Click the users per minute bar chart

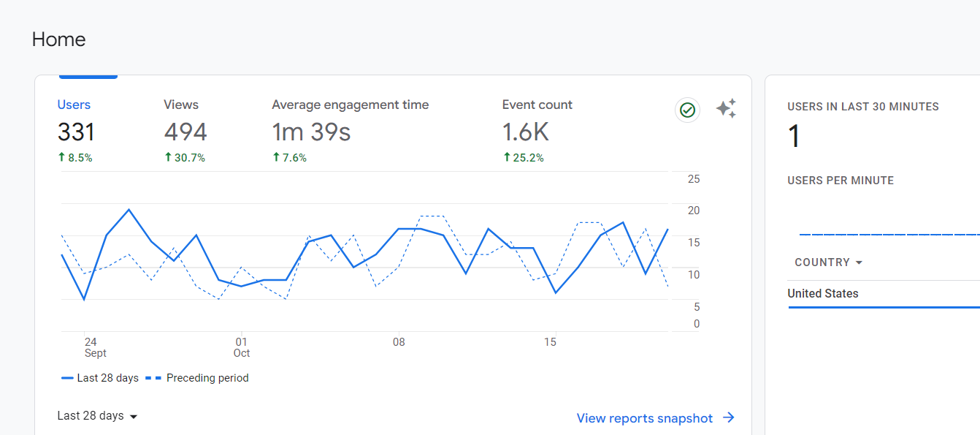(x=889, y=234)
